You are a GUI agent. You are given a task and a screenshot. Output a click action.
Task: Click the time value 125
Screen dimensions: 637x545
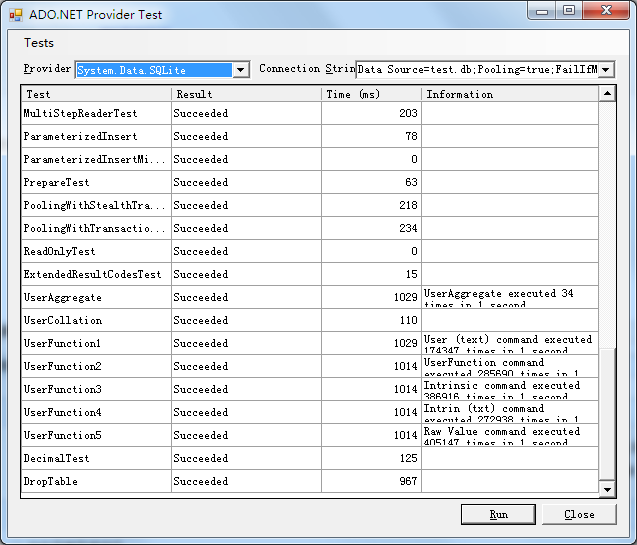[408, 458]
